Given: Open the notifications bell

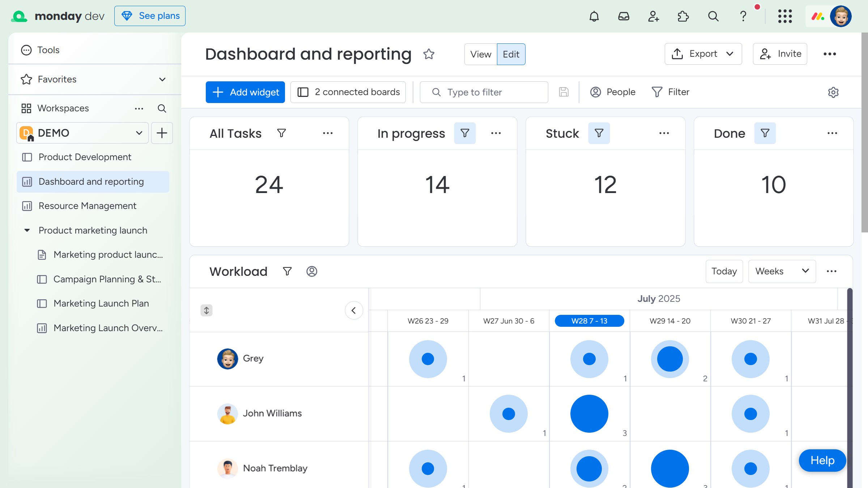Looking at the screenshot, I should tap(594, 16).
